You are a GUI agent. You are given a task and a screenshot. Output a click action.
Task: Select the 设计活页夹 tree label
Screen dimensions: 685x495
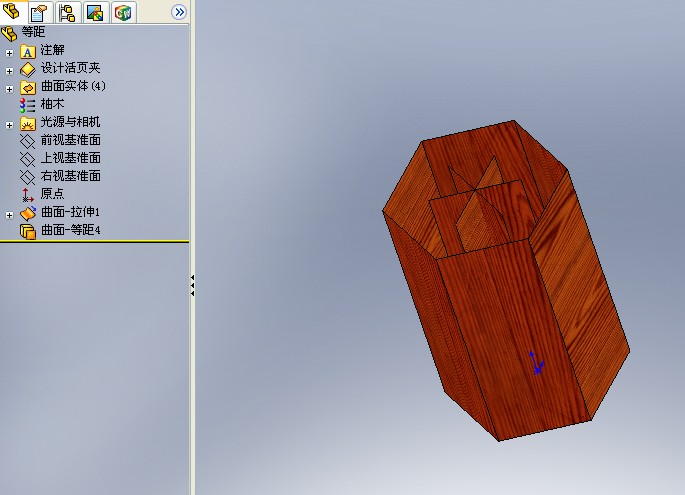point(70,68)
